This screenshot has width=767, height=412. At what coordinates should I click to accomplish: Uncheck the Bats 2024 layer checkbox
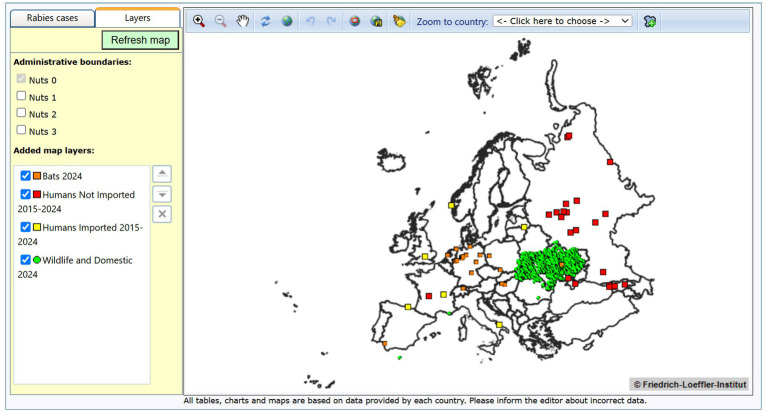[25, 175]
